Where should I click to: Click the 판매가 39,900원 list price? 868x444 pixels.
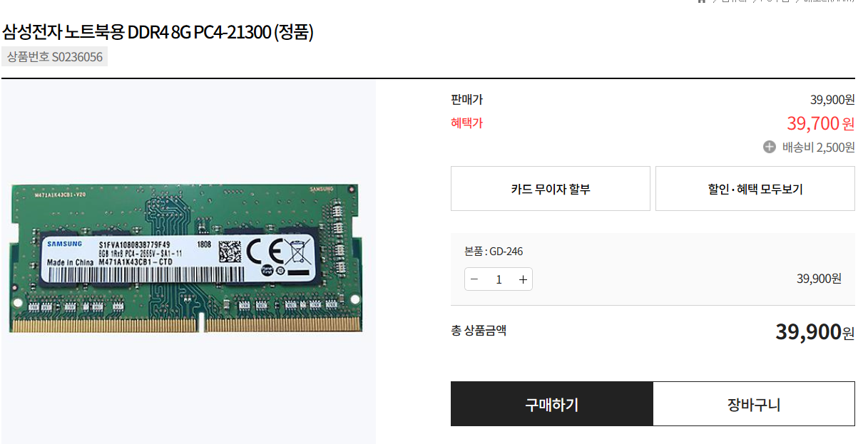[832, 100]
